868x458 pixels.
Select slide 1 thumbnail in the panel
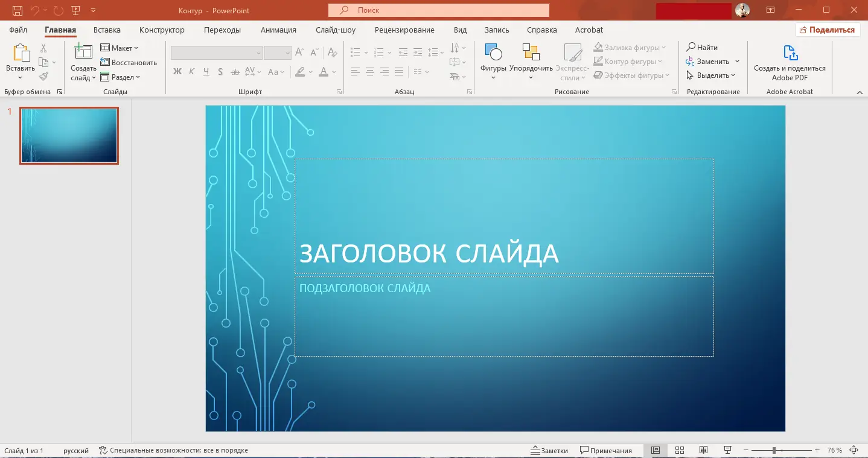tap(69, 135)
